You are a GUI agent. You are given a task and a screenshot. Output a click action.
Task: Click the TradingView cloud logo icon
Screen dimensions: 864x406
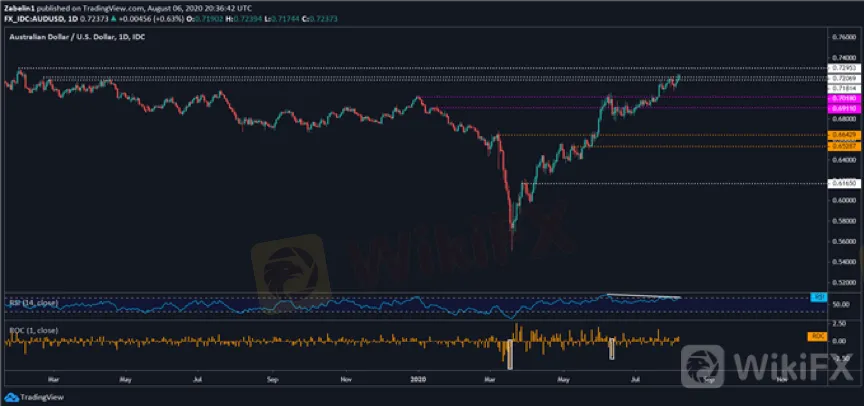point(10,397)
